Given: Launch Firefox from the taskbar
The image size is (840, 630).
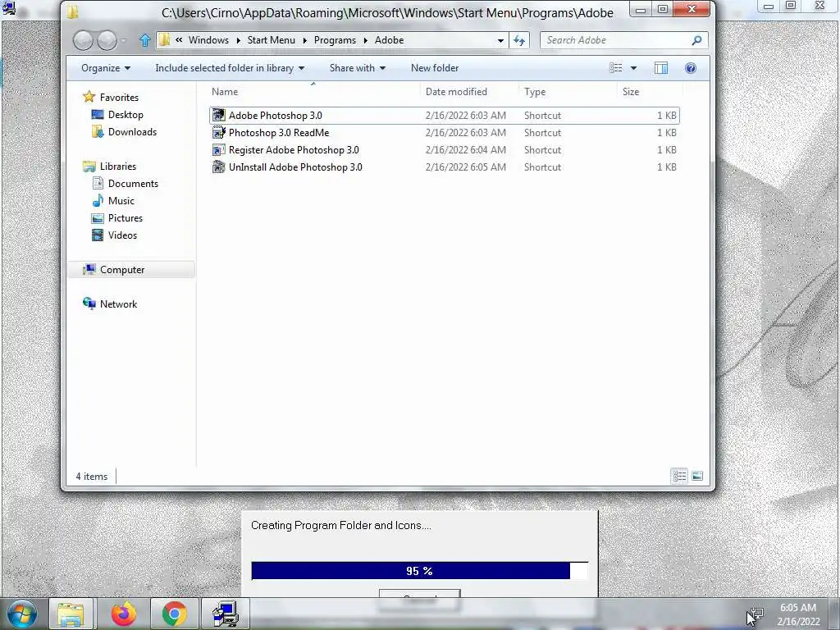Looking at the screenshot, I should coord(124,614).
